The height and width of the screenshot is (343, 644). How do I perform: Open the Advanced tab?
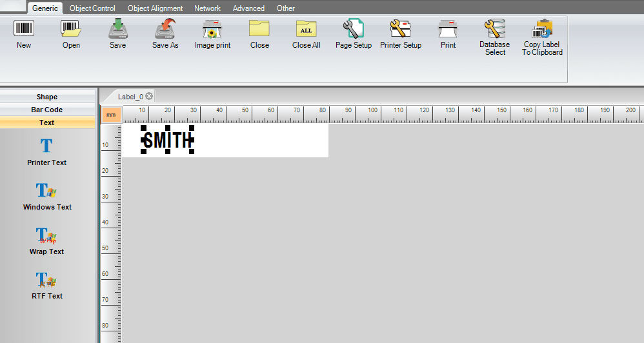click(x=248, y=8)
